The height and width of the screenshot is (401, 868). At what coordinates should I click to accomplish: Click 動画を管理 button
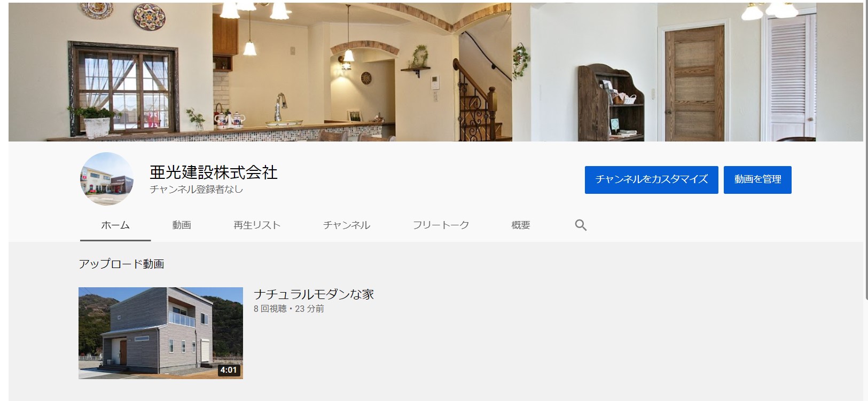pos(757,179)
